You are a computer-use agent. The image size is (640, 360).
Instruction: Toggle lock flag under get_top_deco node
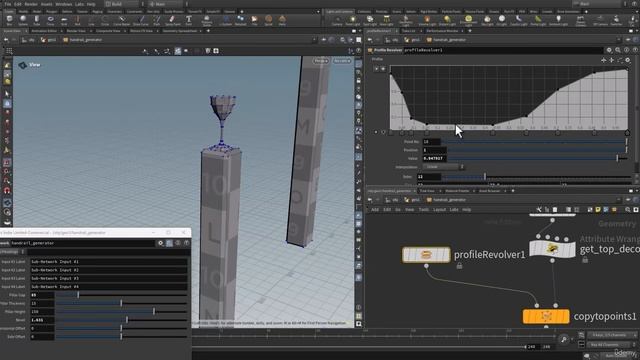pyautogui.click(x=585, y=260)
